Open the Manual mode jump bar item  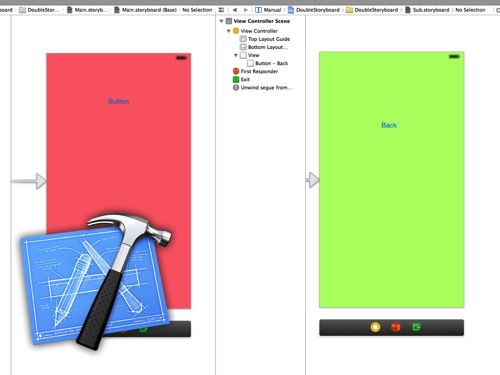tap(268, 10)
